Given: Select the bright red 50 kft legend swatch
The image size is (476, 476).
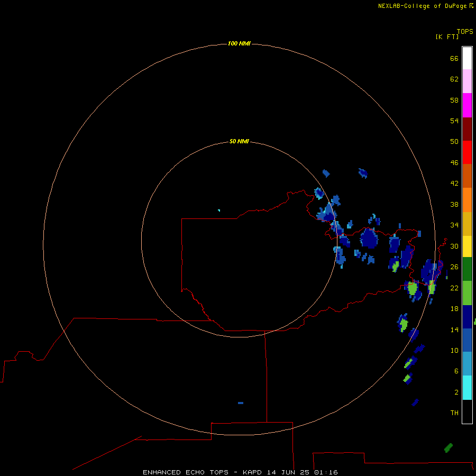Looking at the screenshot, I should (467, 152).
